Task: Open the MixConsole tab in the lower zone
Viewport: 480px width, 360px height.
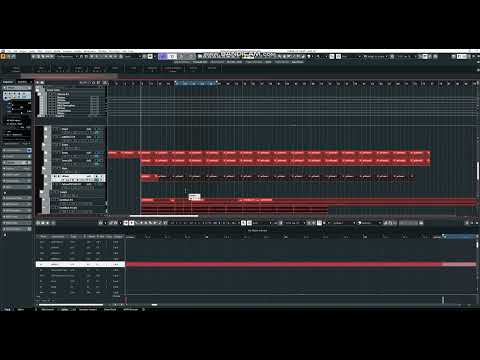Action: (47, 309)
